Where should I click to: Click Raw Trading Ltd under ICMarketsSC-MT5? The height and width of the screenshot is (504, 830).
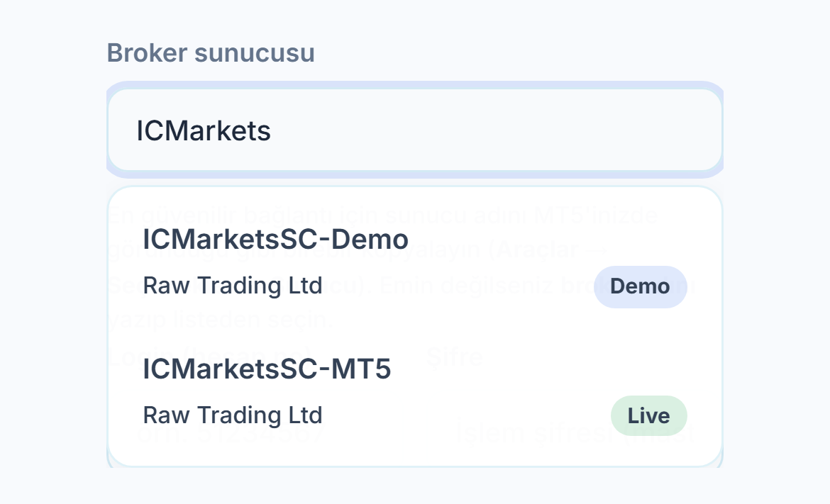coord(233,415)
